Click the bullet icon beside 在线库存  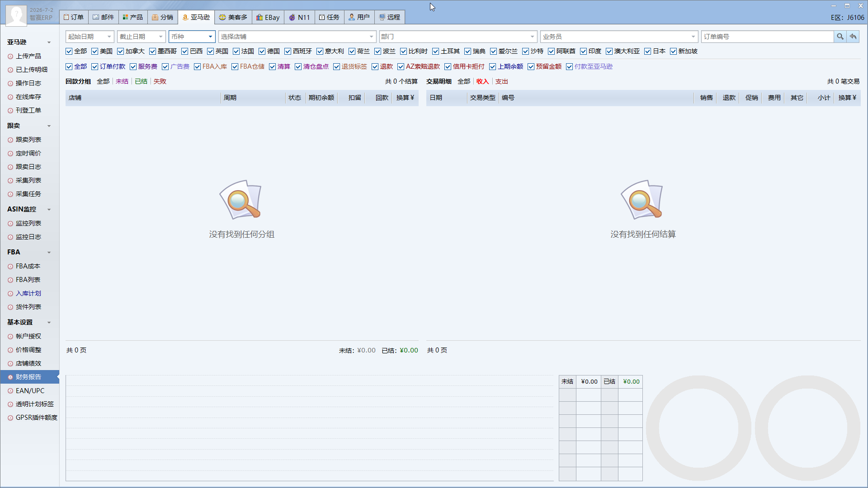point(10,97)
